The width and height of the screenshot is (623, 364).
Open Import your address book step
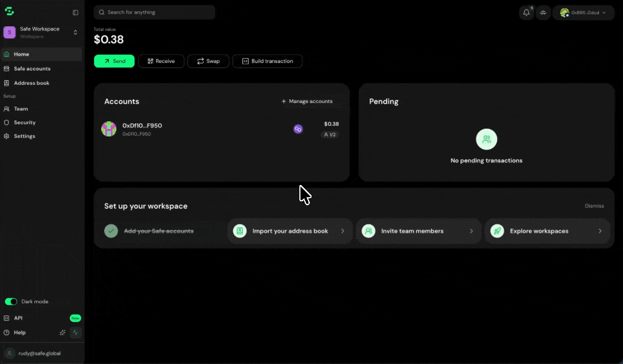point(290,231)
